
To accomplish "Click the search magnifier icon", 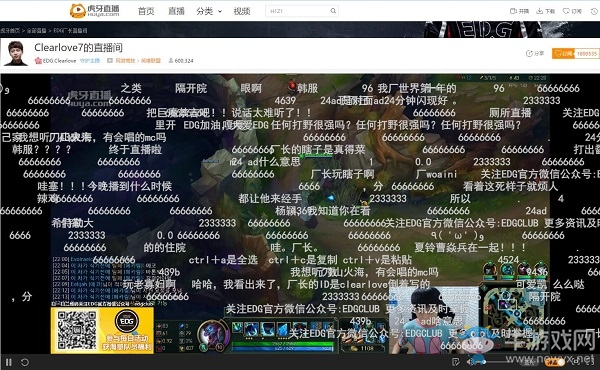I will (x=333, y=11).
